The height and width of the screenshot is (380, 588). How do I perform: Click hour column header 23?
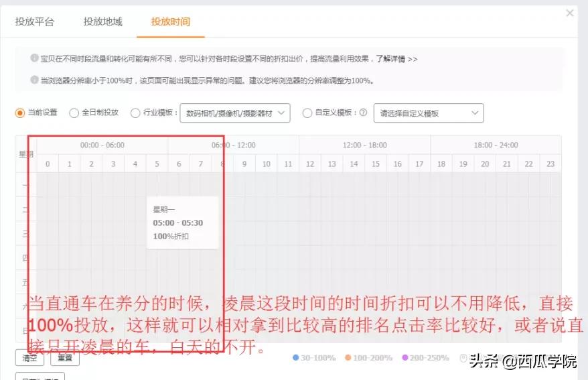click(550, 164)
